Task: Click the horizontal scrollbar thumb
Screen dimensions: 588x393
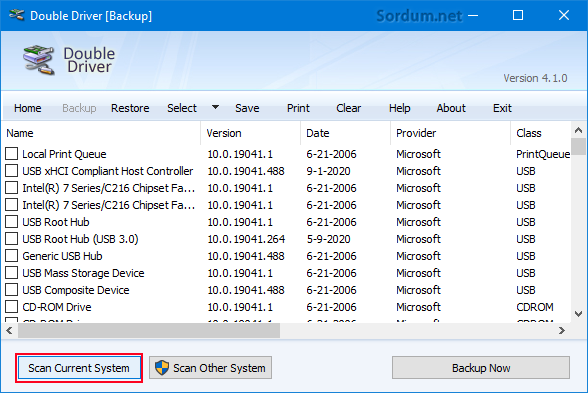Action: 149,330
